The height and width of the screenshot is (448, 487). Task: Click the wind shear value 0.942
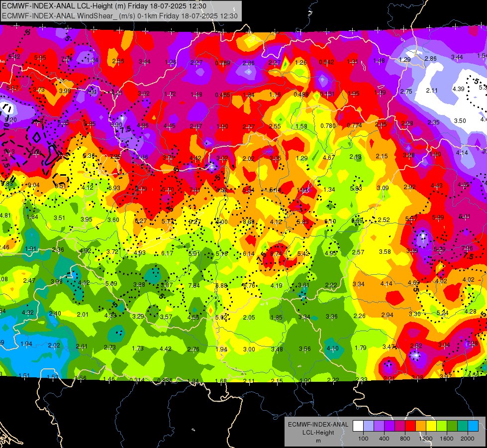coord(326,62)
